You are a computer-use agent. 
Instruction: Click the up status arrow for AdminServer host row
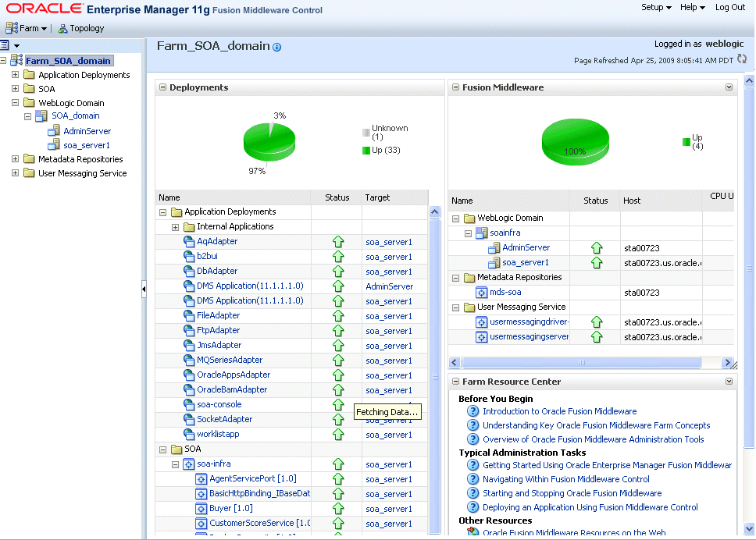[597, 248]
